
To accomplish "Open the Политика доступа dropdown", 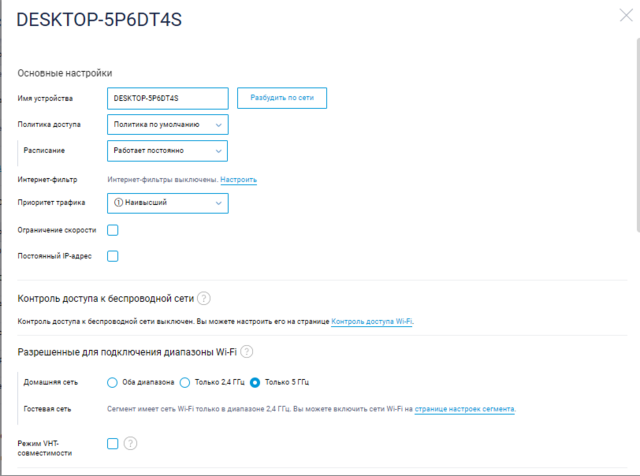I will (x=167, y=124).
